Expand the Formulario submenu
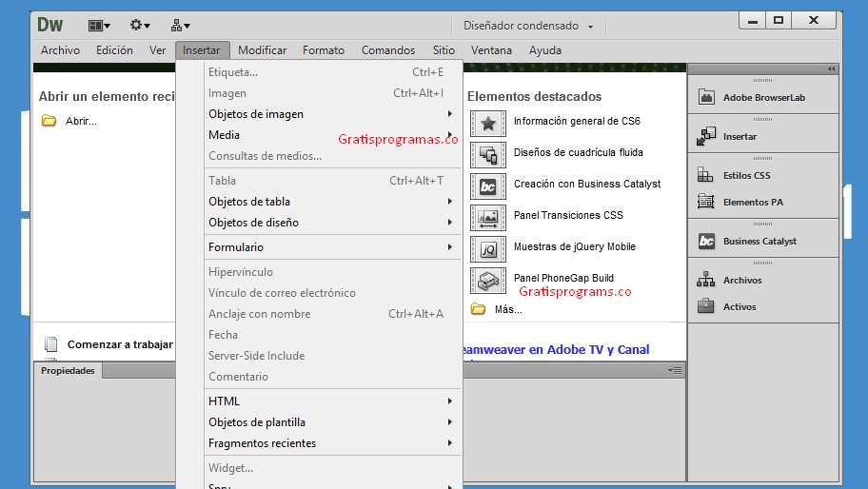Viewport: 868px width, 489px height. point(330,247)
